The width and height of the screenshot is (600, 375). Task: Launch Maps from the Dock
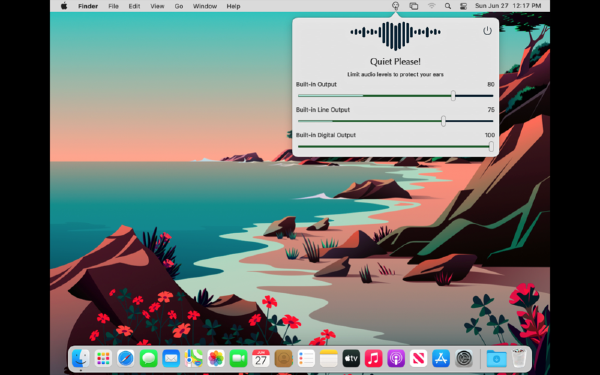(x=193, y=359)
